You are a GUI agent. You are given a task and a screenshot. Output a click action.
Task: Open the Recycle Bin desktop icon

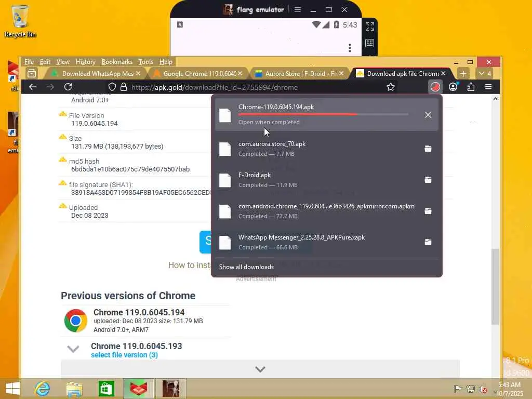tap(20, 21)
